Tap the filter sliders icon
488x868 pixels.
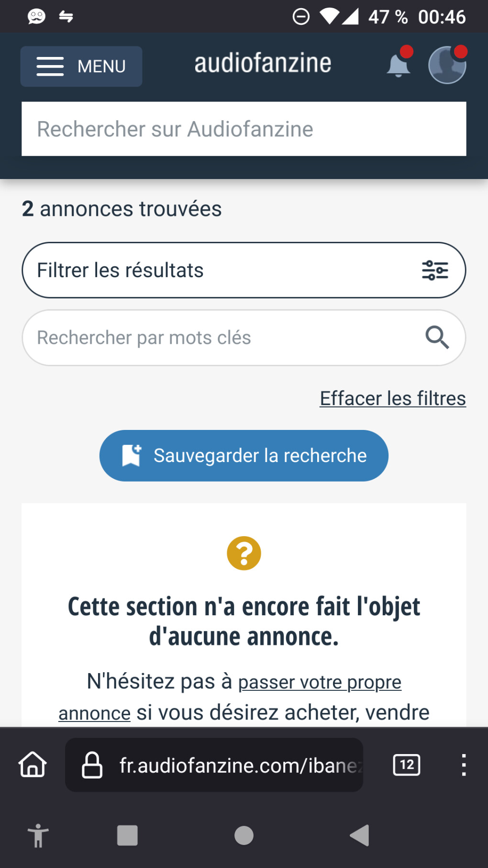(434, 271)
